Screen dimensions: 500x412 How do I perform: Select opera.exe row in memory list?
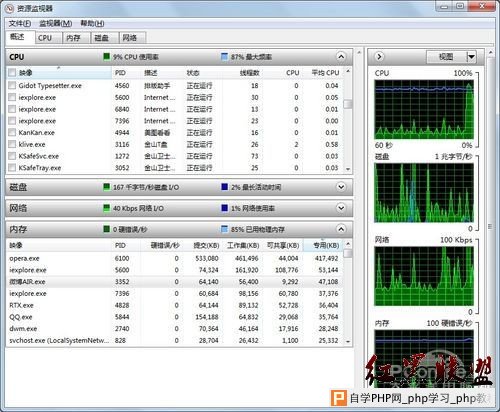tap(175, 258)
